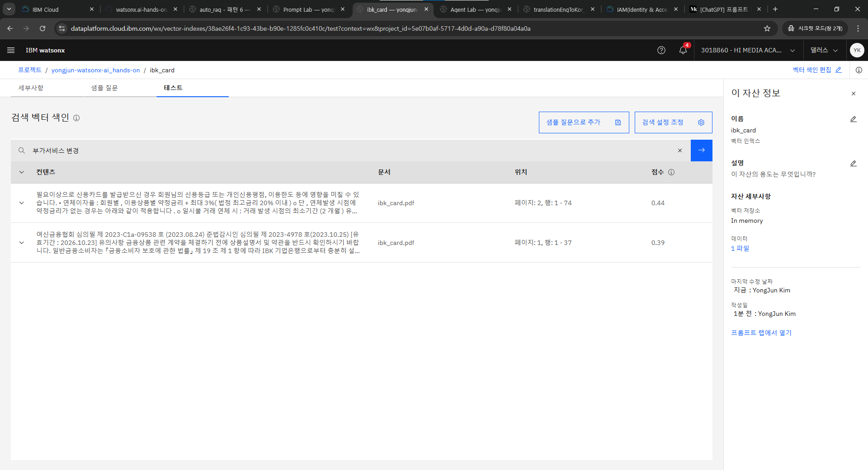
Task: Click the info icon beside 점수 column
Action: tap(671, 172)
